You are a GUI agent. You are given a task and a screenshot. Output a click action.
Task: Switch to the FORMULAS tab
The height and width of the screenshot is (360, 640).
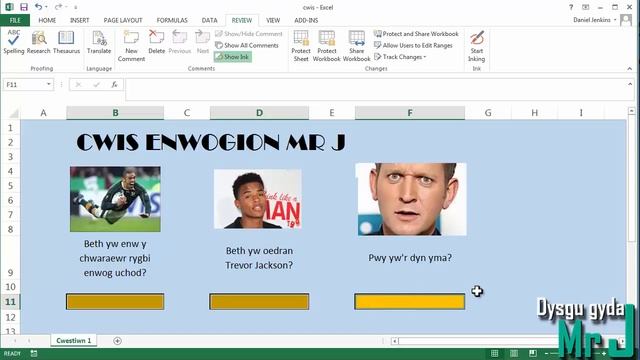[x=172, y=20]
